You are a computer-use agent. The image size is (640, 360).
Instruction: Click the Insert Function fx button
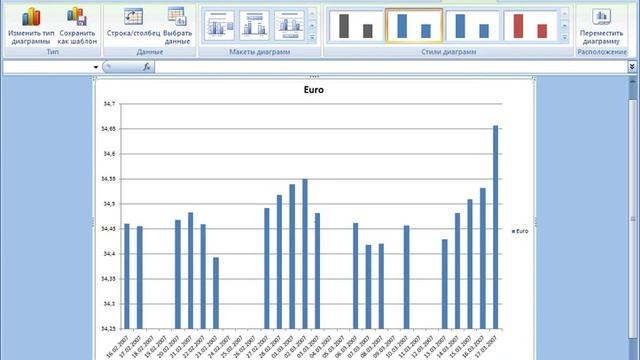tap(147, 67)
